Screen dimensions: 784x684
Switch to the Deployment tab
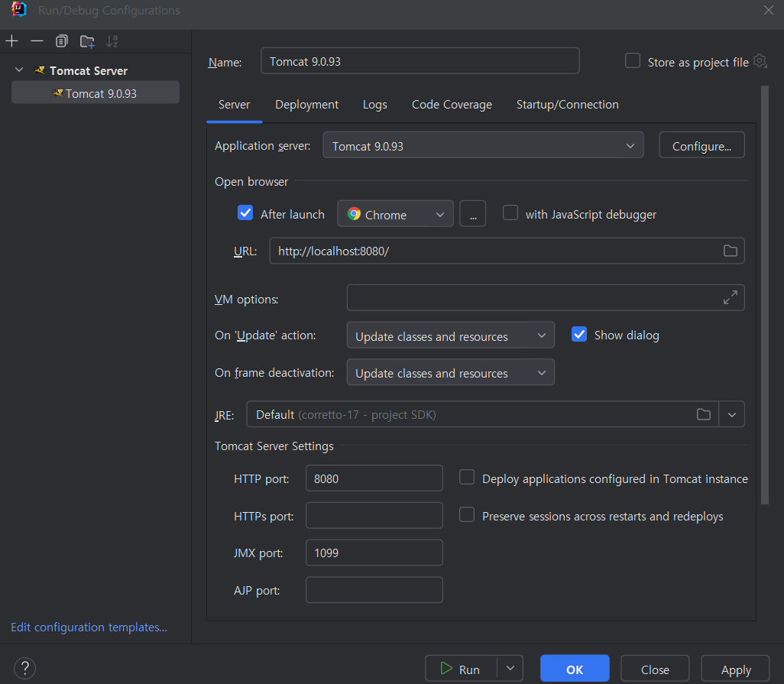[306, 105]
